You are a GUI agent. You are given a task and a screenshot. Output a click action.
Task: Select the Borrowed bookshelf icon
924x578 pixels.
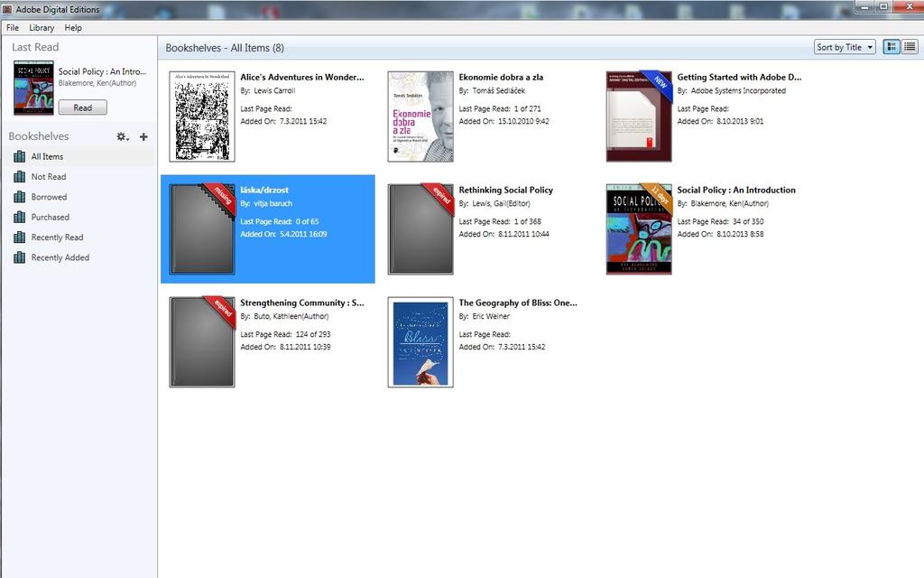point(20,196)
